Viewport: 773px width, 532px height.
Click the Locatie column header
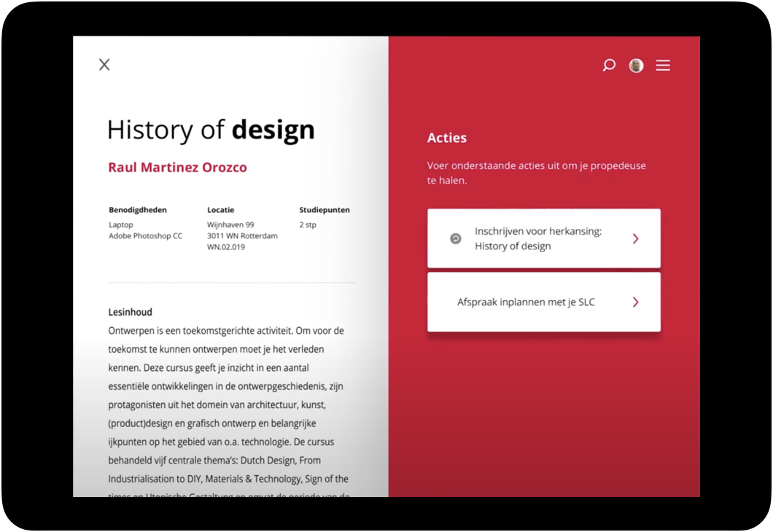tap(220, 210)
